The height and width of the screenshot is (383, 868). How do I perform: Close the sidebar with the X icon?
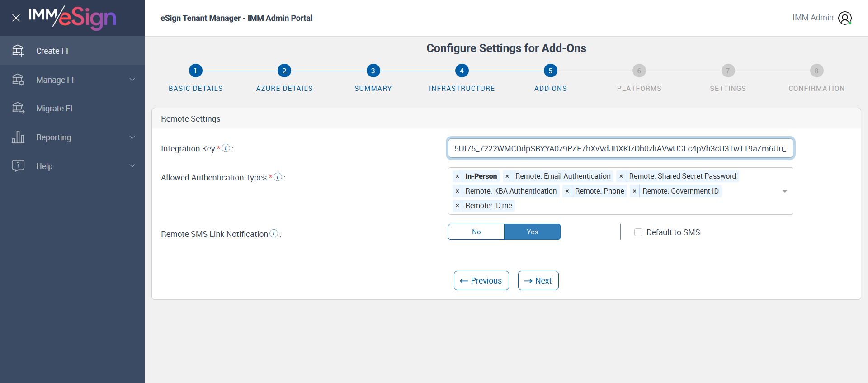(x=16, y=18)
